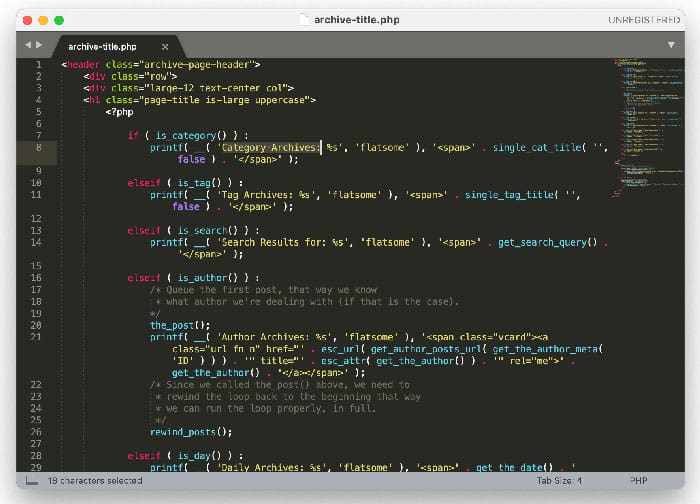700x504 pixels.
Task: Click the is_day() function call
Action: tap(199, 455)
